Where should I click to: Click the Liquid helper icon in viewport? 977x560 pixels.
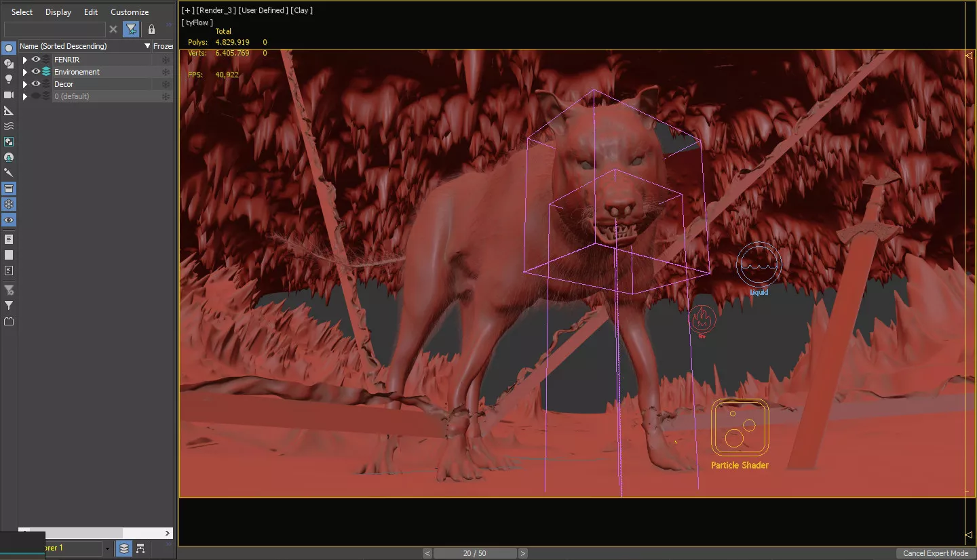[759, 265]
